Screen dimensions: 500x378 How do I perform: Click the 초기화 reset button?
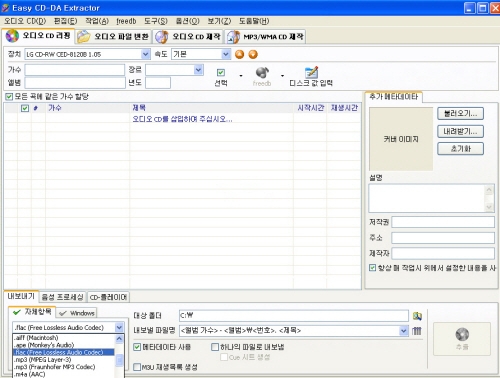(460, 149)
